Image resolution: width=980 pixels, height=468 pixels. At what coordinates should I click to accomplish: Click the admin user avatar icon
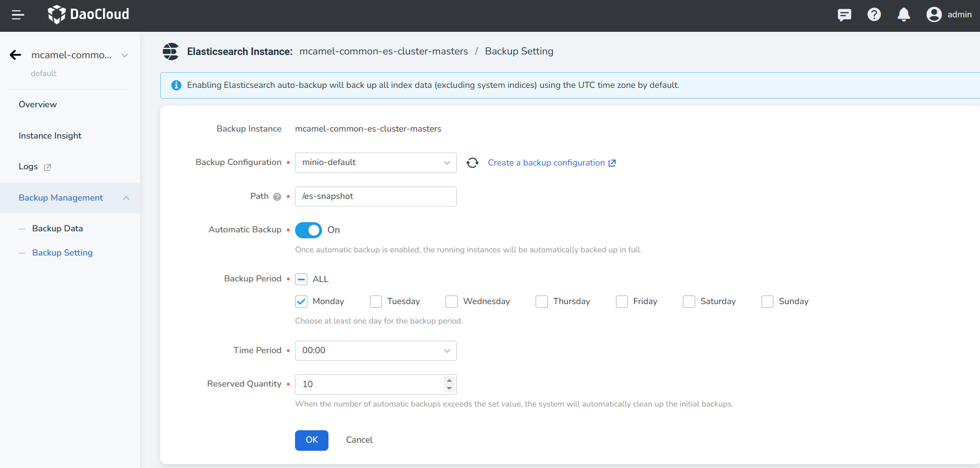click(x=934, y=15)
